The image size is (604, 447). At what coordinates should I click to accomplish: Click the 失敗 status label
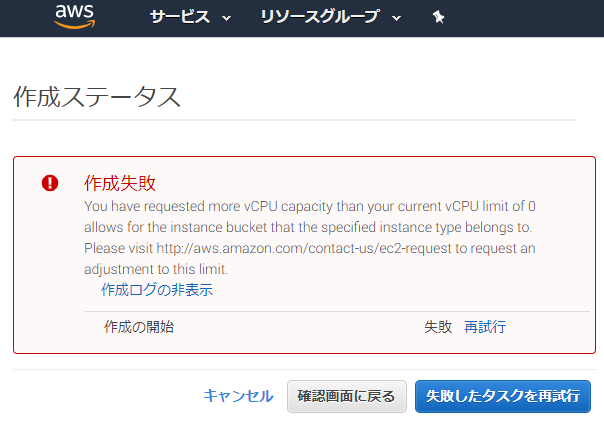[x=438, y=327]
